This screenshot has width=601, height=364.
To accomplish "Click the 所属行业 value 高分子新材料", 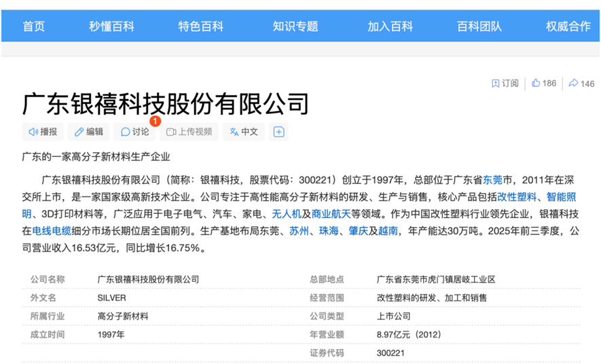I will 123,316.
